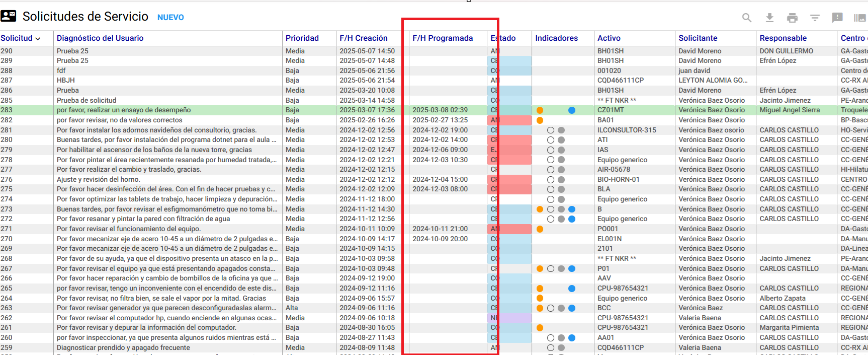Click scheduled date 2024-12-06 09:00
Viewport: 868px width, 355px height.
(x=440, y=150)
